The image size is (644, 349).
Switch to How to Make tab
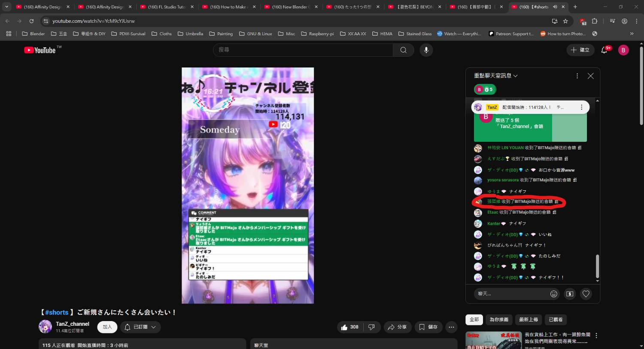pyautogui.click(x=230, y=7)
